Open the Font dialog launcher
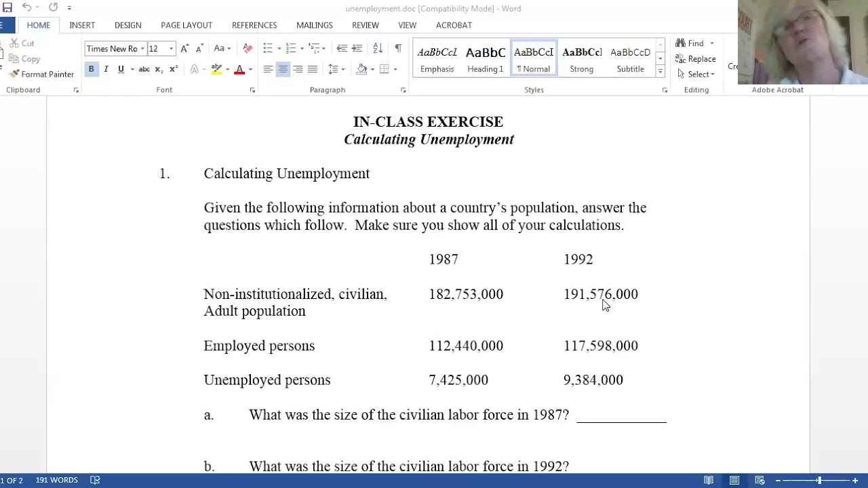868x488 pixels. (252, 90)
